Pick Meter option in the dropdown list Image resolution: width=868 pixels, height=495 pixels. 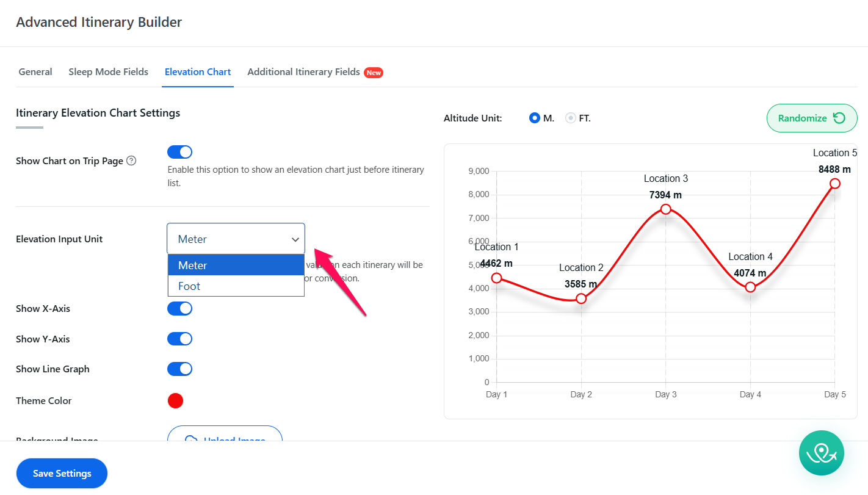[236, 266]
